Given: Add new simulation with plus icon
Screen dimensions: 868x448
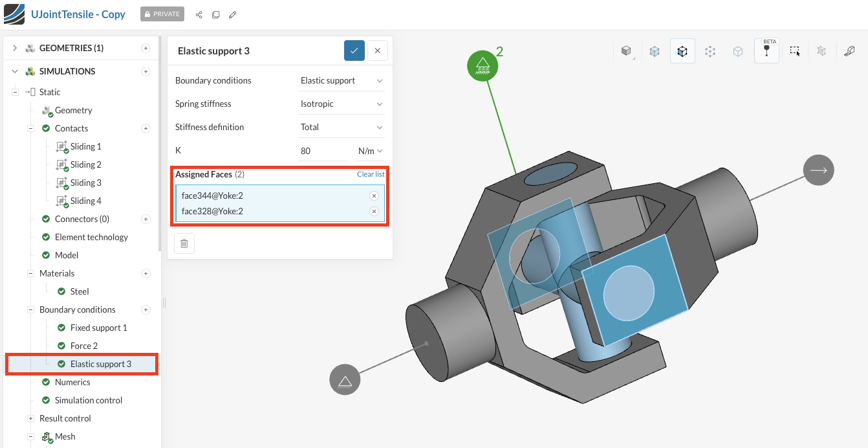Looking at the screenshot, I should coord(146,71).
